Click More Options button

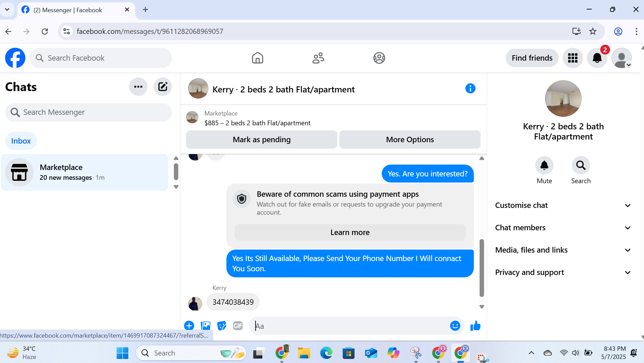[410, 140]
